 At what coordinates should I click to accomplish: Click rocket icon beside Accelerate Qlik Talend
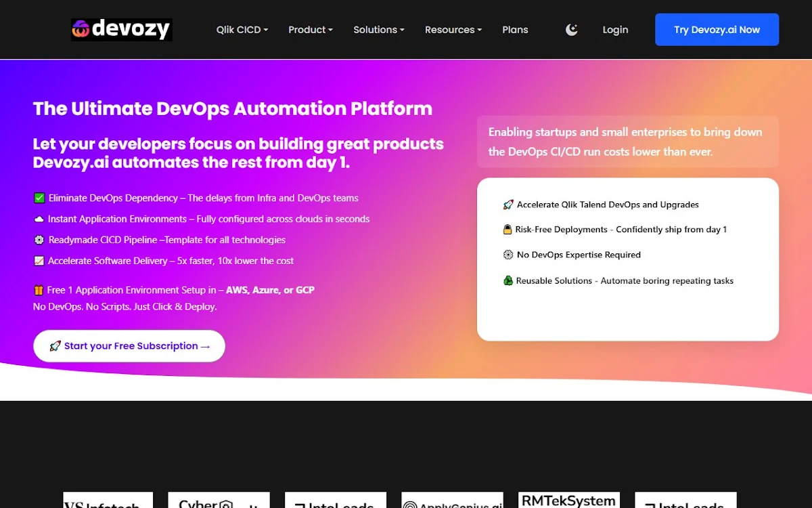tap(508, 205)
